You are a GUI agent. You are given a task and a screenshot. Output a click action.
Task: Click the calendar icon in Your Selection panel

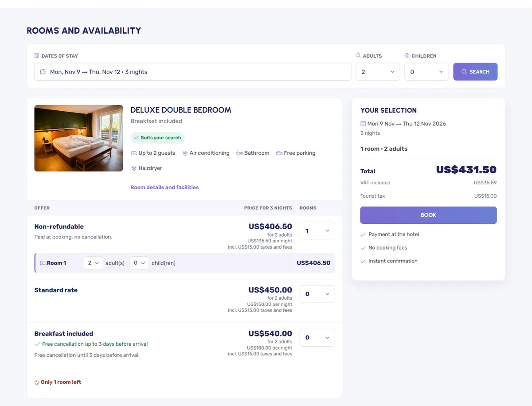363,124
